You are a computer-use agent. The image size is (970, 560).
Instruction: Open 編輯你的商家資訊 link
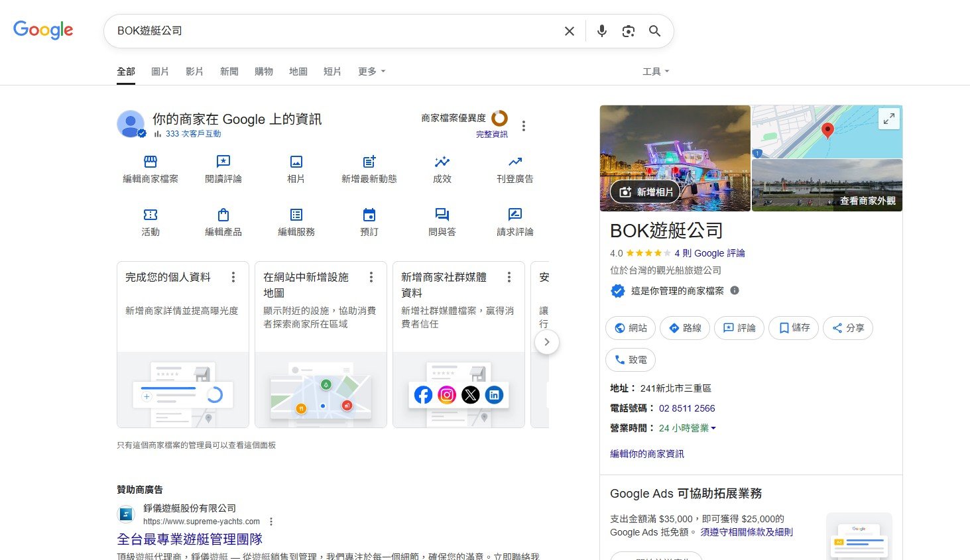click(x=647, y=454)
